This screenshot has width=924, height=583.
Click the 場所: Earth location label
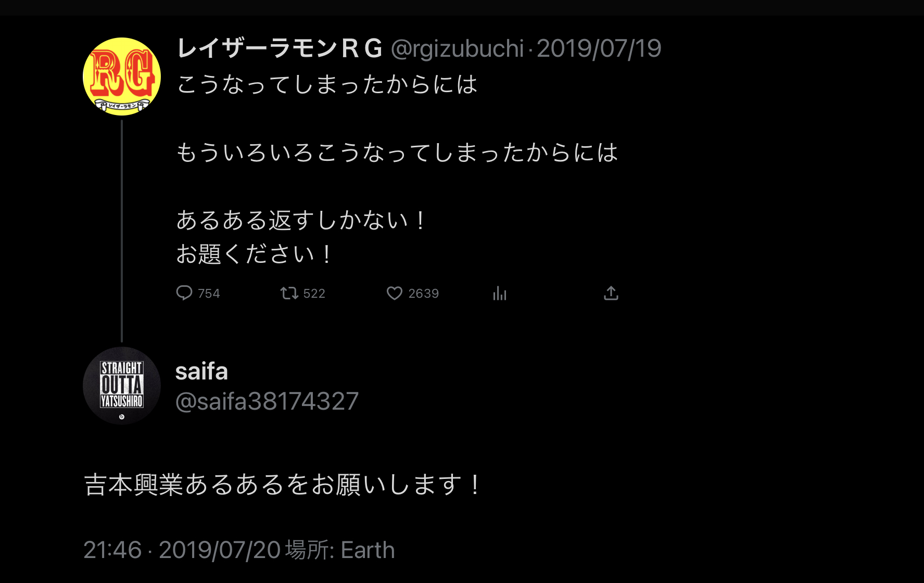pyautogui.click(x=340, y=550)
